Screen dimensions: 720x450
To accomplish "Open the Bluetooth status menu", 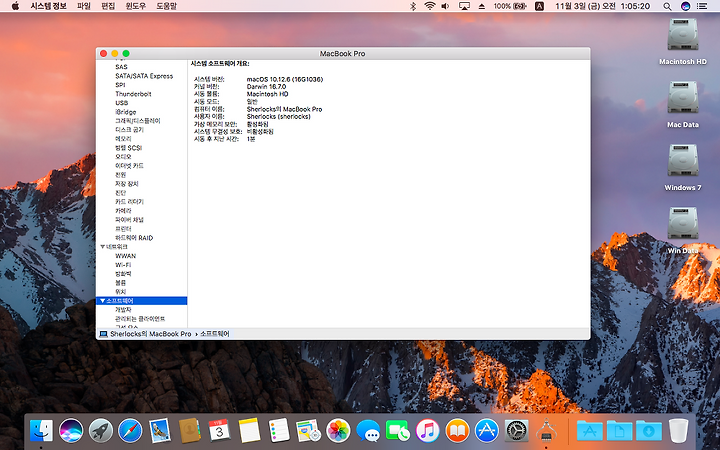I will [413, 6].
